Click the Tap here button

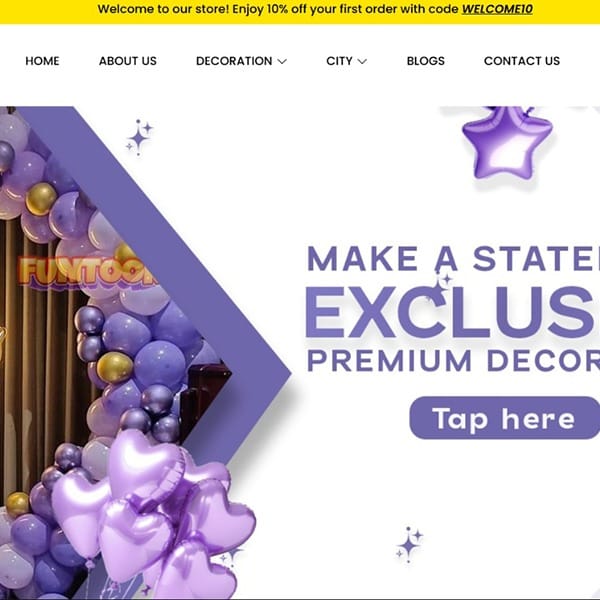pyautogui.click(x=504, y=418)
